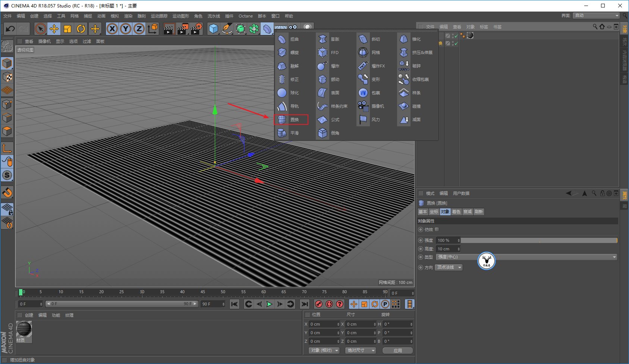
Task: Switch to the 着色 tab
Action: [x=456, y=212]
